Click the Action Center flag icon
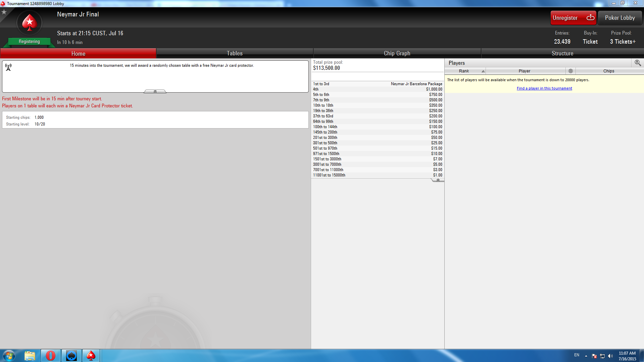 tap(594, 356)
